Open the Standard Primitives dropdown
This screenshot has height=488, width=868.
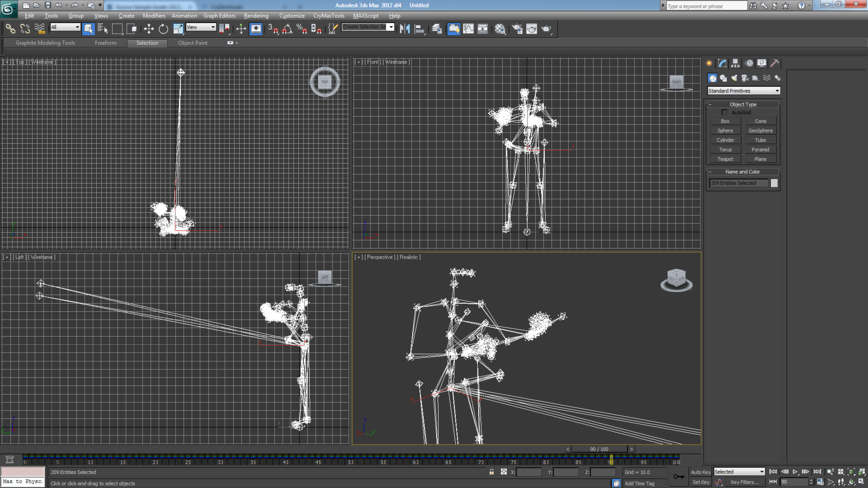point(743,90)
